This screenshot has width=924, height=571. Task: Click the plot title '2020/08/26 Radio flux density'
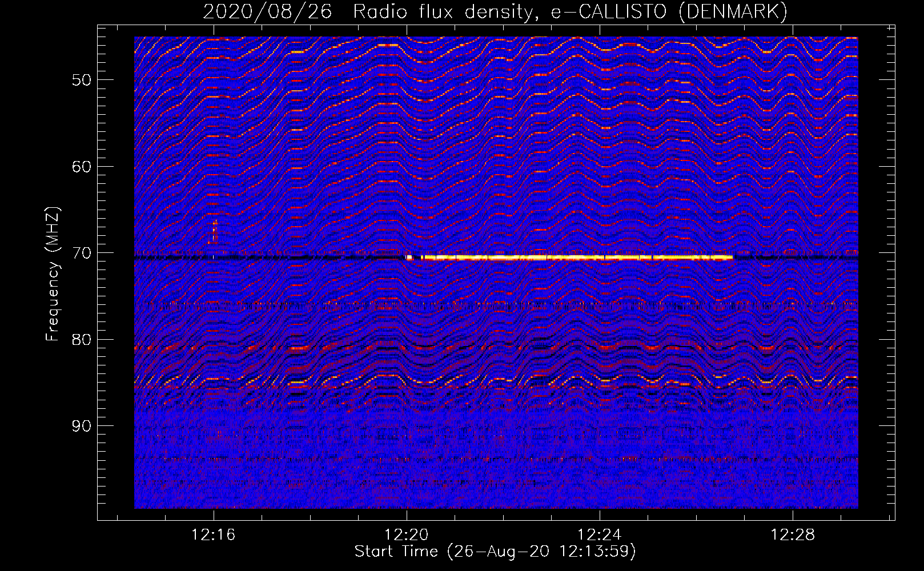tap(495, 11)
